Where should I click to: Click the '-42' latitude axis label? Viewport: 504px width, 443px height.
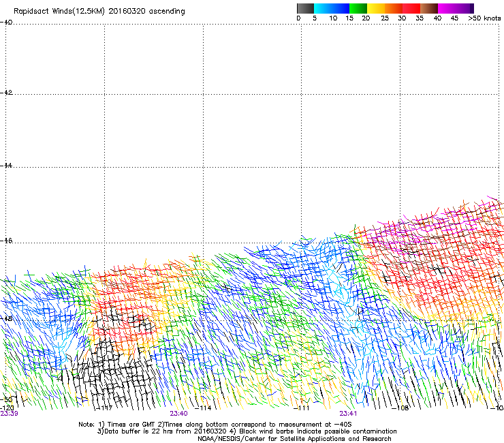point(6,93)
